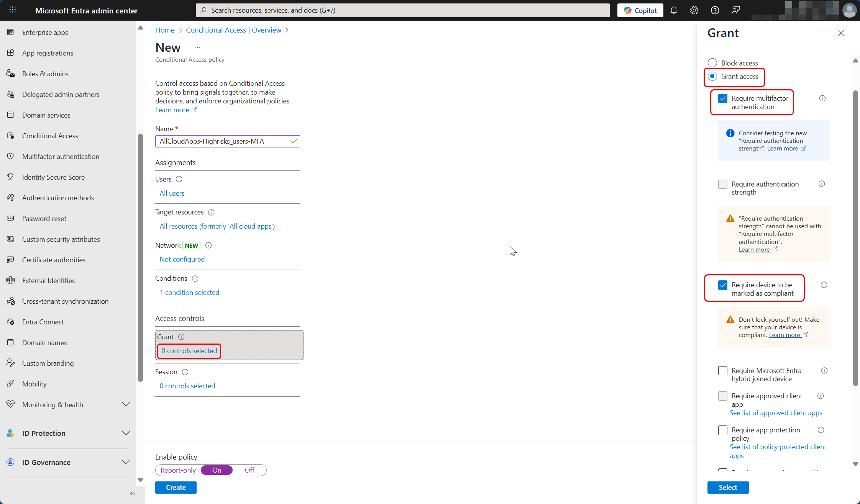Check Require Microsoft Entra hybrid joined device
This screenshot has height=504, width=860.
[723, 371]
